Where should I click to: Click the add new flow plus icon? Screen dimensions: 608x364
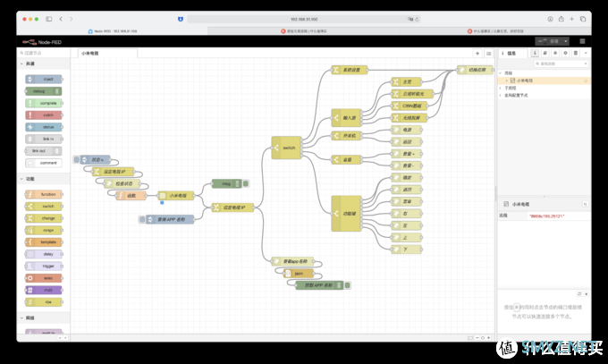[477, 54]
